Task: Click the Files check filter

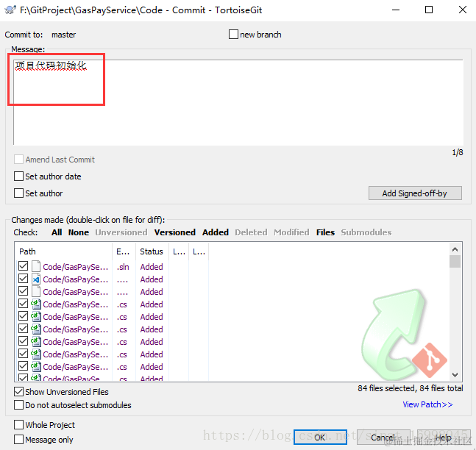Action: 325,232
